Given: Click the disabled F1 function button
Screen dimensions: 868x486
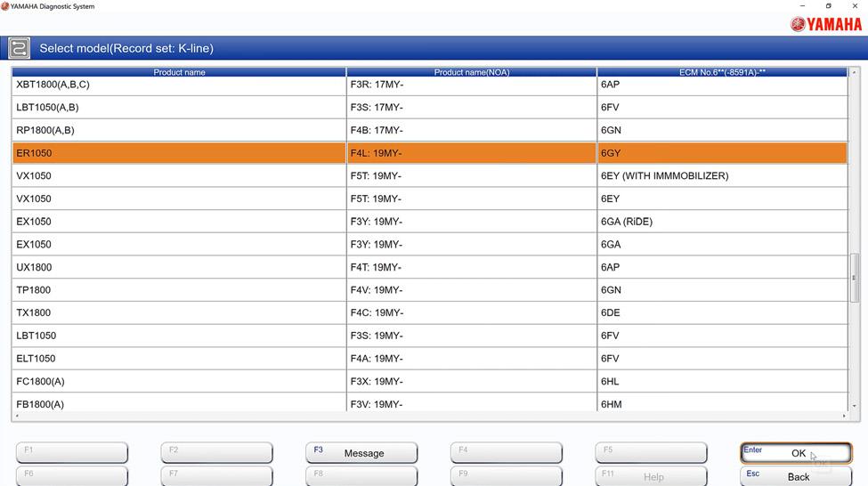Looking at the screenshot, I should [x=72, y=453].
